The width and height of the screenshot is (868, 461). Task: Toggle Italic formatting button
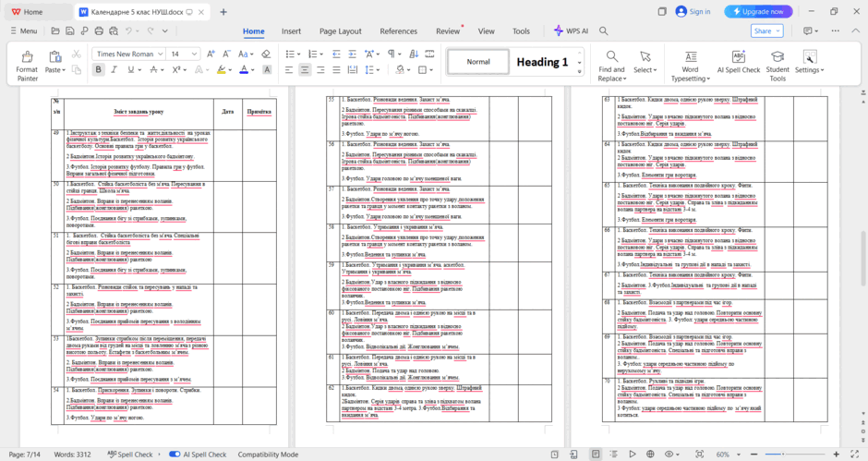[x=114, y=70]
